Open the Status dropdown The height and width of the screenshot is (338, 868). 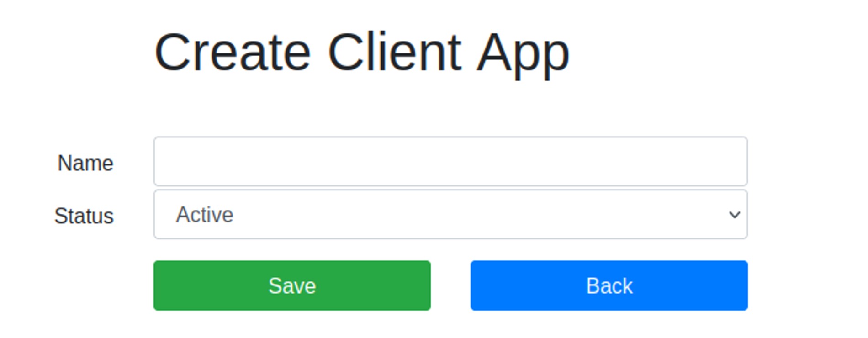click(x=450, y=214)
